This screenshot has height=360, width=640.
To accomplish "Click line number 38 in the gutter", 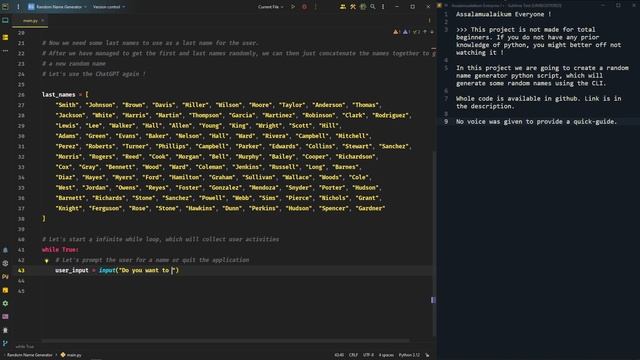I will (21, 219).
